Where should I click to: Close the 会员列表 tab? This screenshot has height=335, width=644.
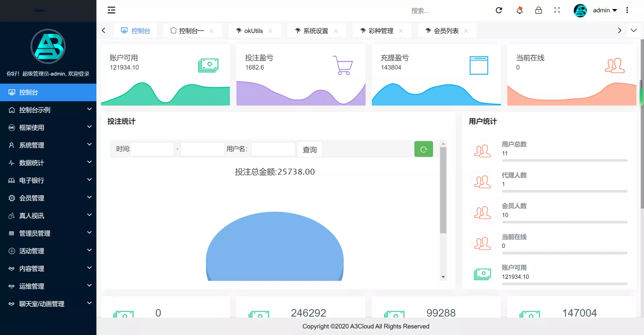467,31
